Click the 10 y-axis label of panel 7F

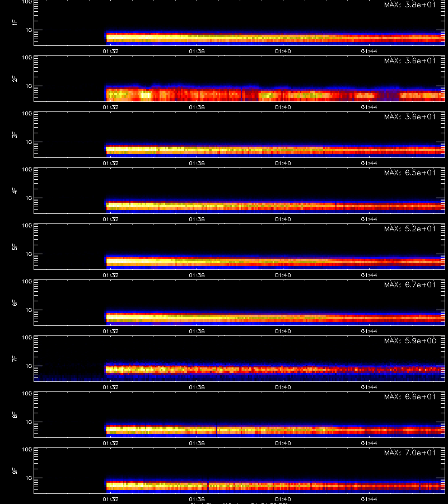(x=29, y=366)
